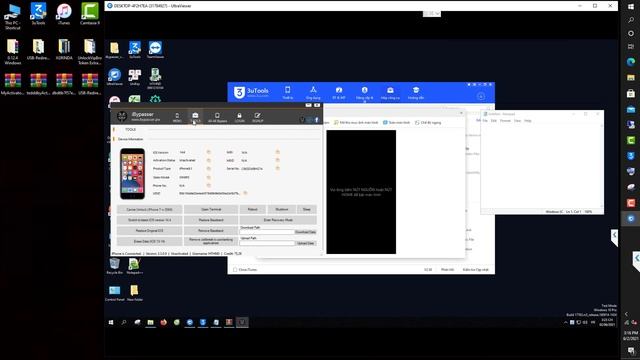
Task: Copy the Activation Status value
Action: click(209, 160)
